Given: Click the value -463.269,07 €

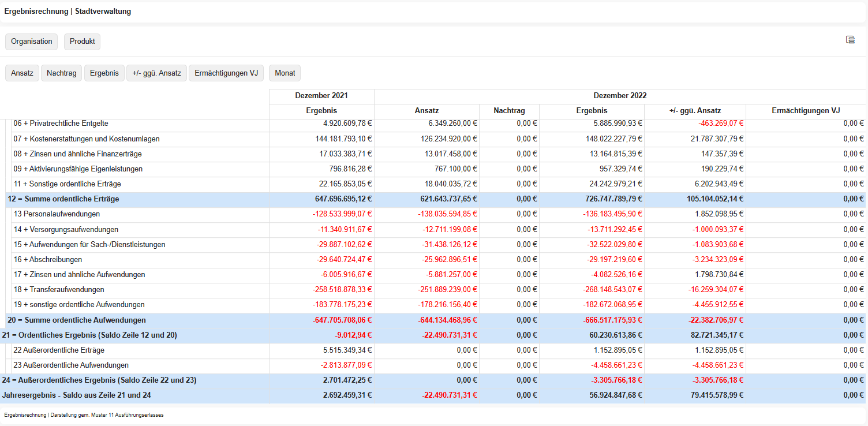Looking at the screenshot, I should [721, 124].
